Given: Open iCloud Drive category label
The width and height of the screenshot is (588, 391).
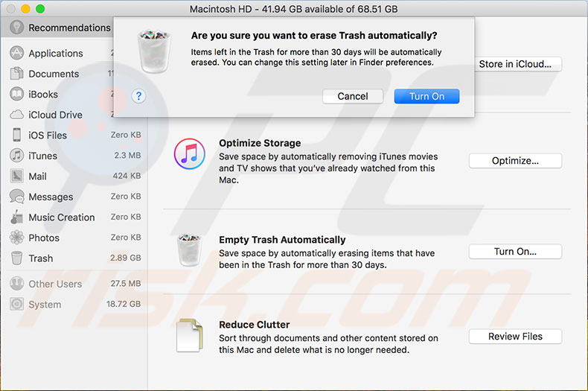Looking at the screenshot, I should pyautogui.click(x=56, y=115).
